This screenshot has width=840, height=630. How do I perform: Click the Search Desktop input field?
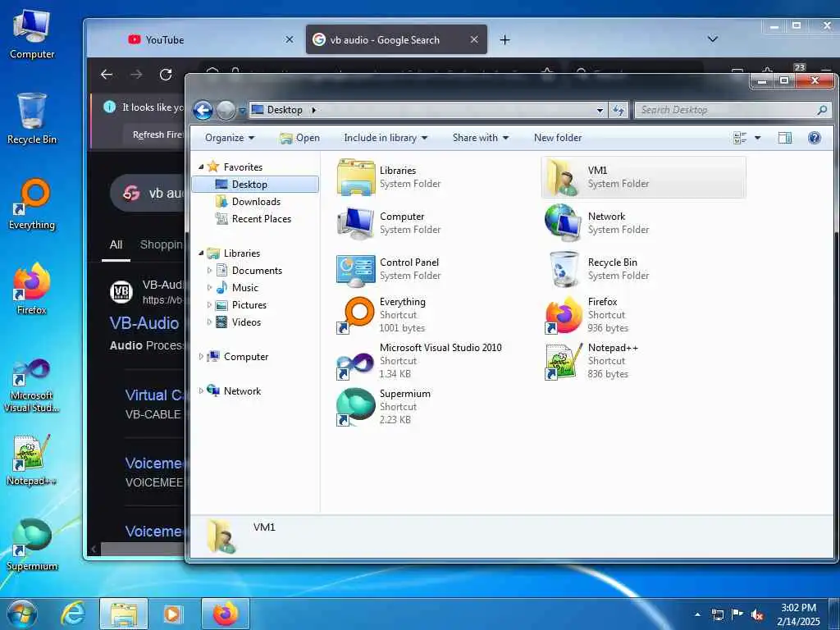pyautogui.click(x=733, y=110)
